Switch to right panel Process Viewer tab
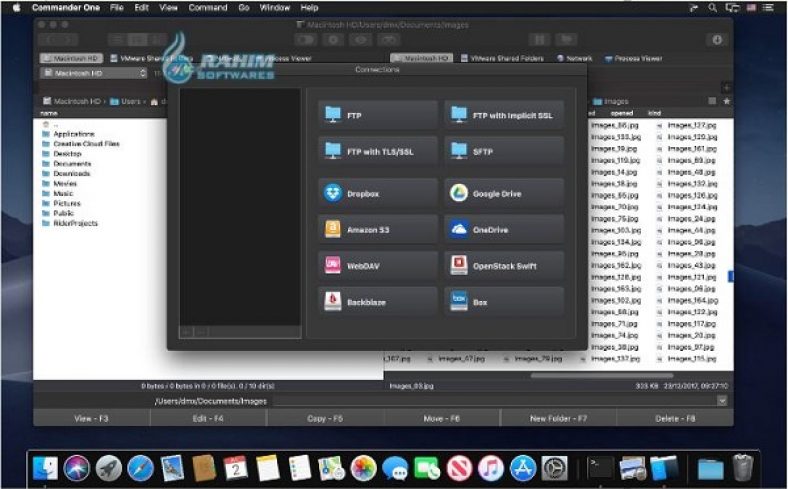Viewport: 788px width, 489px height. point(633,58)
